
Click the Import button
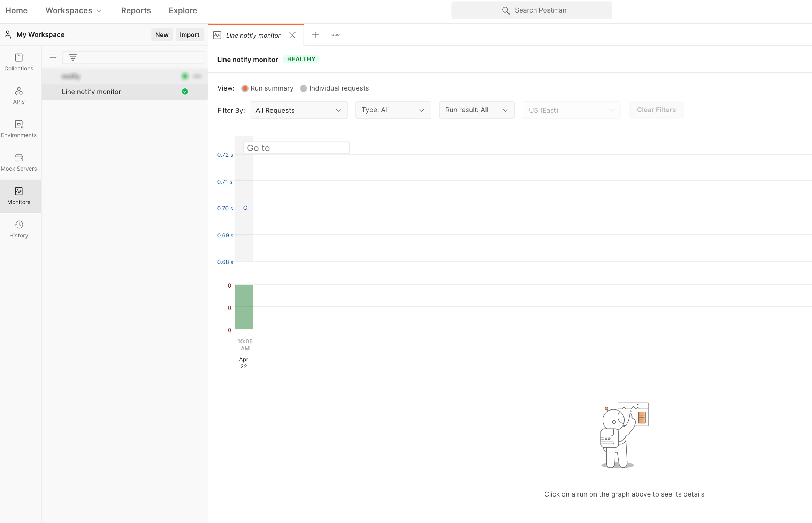(x=190, y=34)
